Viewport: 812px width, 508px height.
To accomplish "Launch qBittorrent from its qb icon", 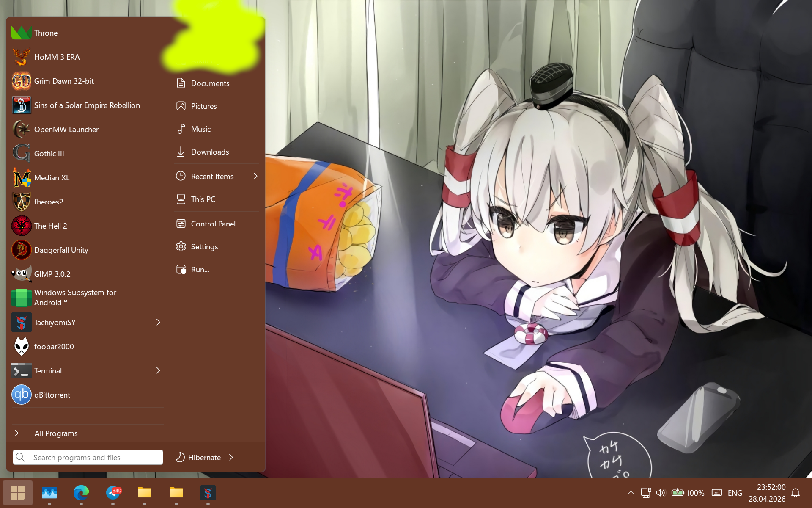I will coord(21,395).
